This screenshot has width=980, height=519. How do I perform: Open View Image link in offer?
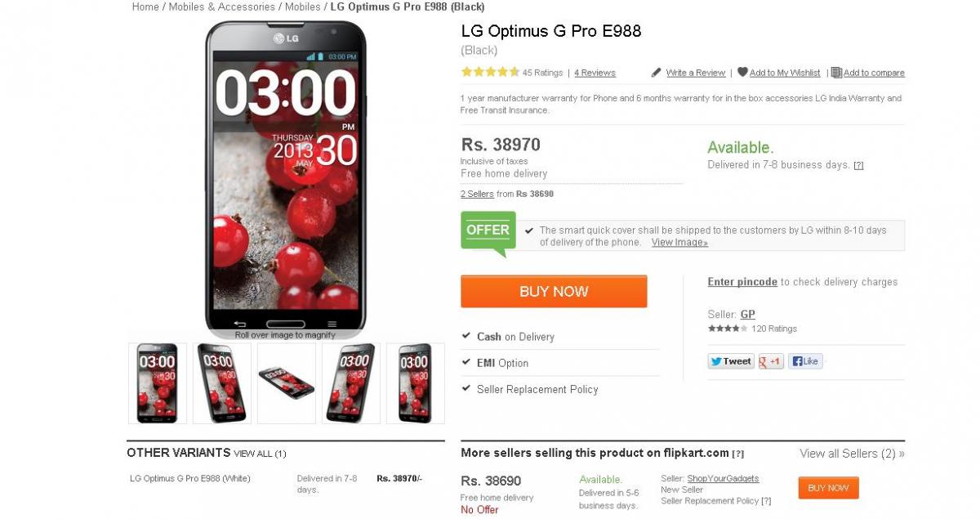click(679, 243)
